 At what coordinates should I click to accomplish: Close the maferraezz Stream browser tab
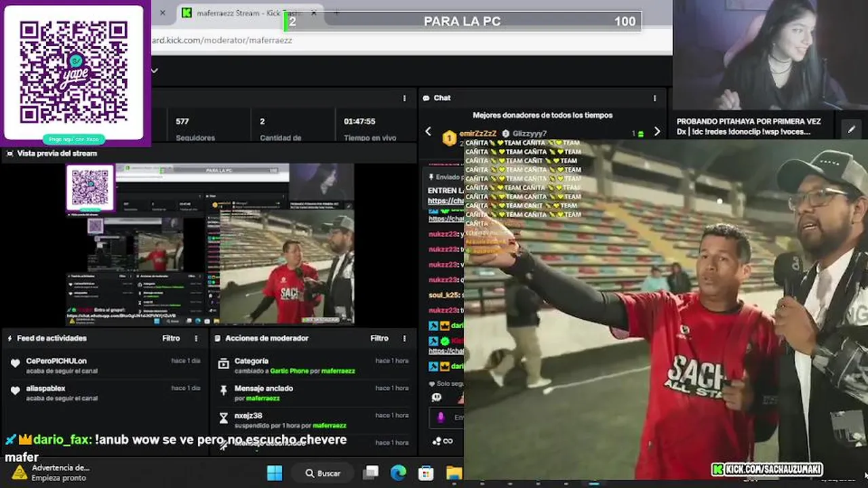pos(313,13)
